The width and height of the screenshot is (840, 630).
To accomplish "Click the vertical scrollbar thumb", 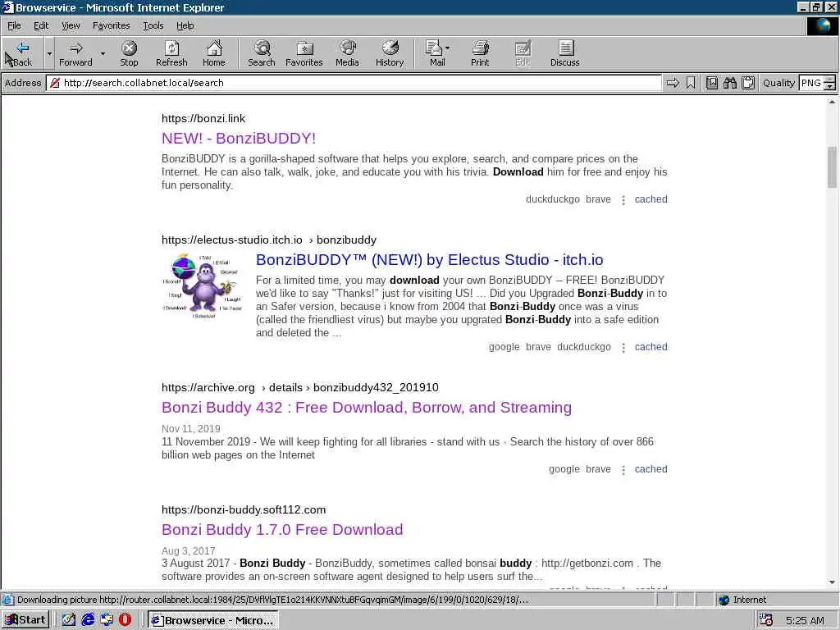I will [832, 167].
